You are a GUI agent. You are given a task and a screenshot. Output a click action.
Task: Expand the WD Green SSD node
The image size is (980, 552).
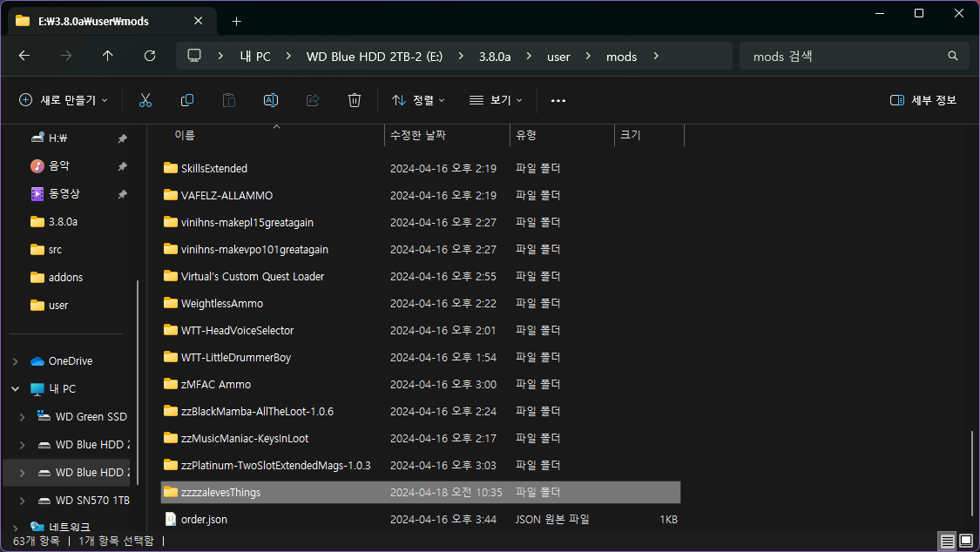pyautogui.click(x=23, y=416)
